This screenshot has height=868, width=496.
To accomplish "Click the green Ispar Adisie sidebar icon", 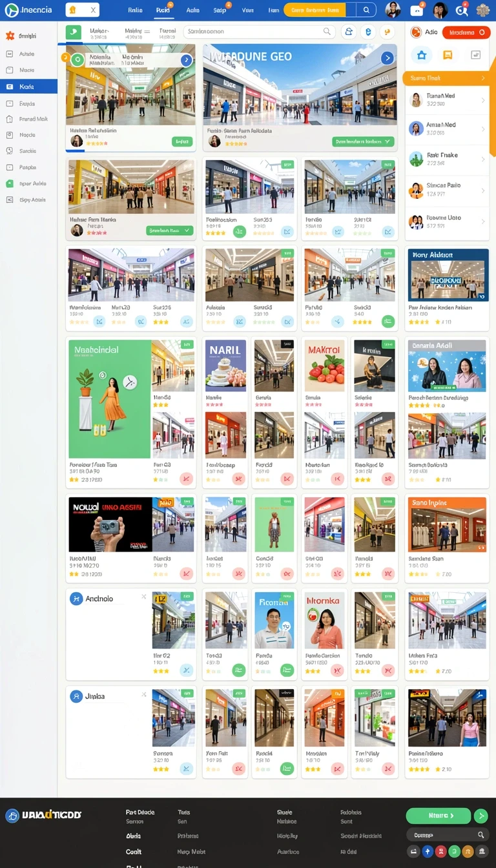I will click(x=10, y=183).
